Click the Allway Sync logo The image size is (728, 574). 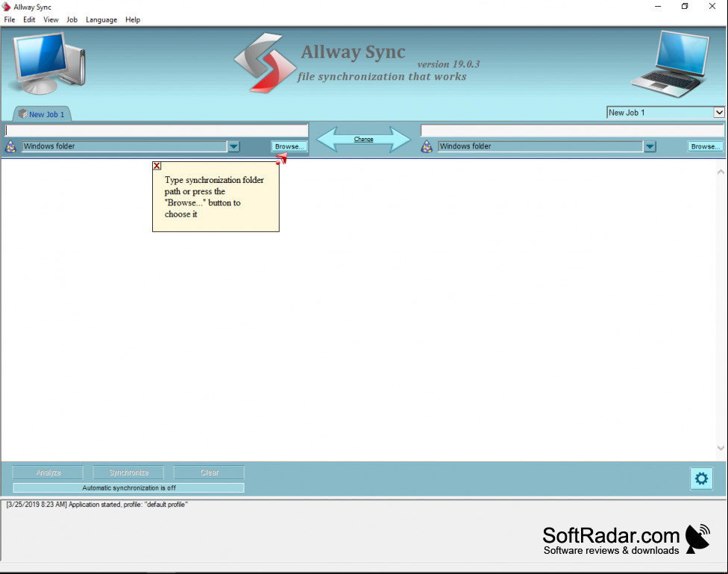265,62
